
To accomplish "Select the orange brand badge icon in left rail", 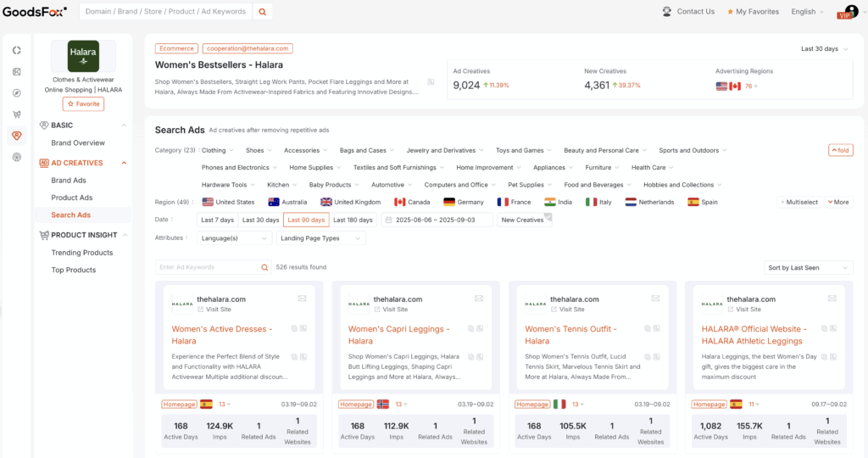I will [x=17, y=136].
